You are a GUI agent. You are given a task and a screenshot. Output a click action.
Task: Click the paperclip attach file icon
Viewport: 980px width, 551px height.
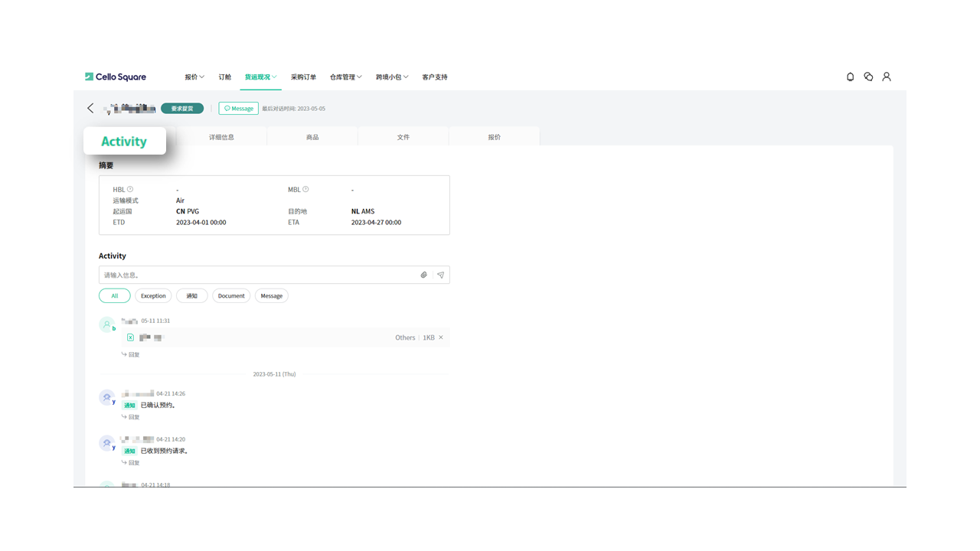[423, 275]
